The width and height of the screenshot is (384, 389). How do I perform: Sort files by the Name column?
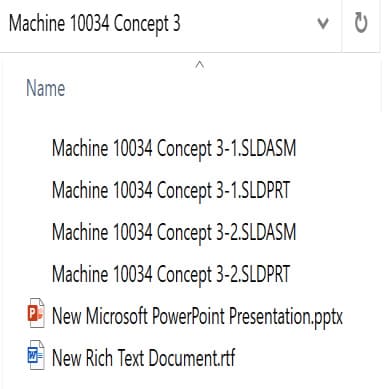(x=46, y=88)
